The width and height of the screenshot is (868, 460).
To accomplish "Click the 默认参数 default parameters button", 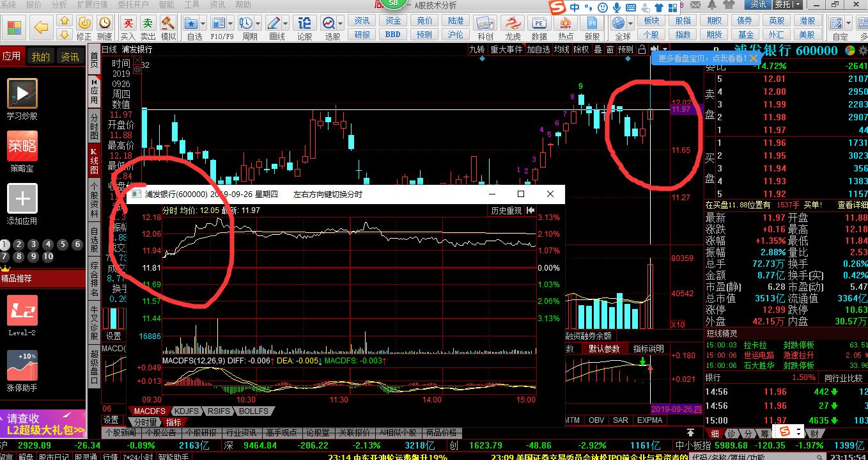I will [x=604, y=349].
